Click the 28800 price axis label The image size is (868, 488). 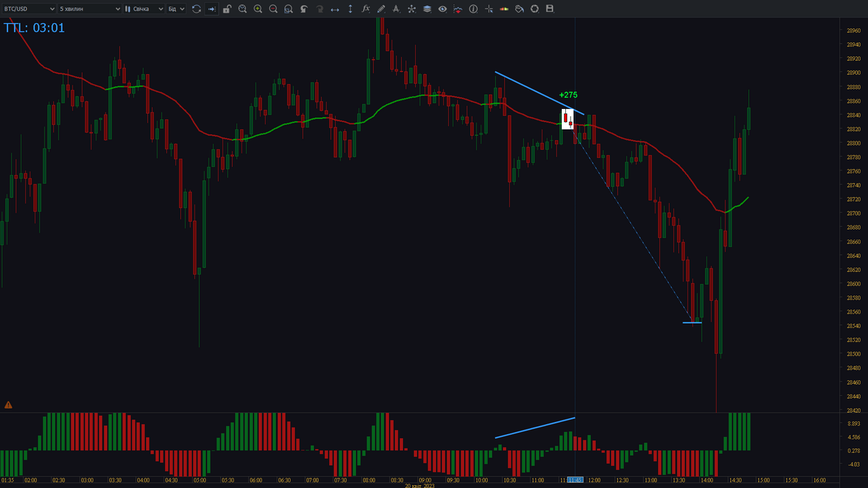[x=853, y=143]
